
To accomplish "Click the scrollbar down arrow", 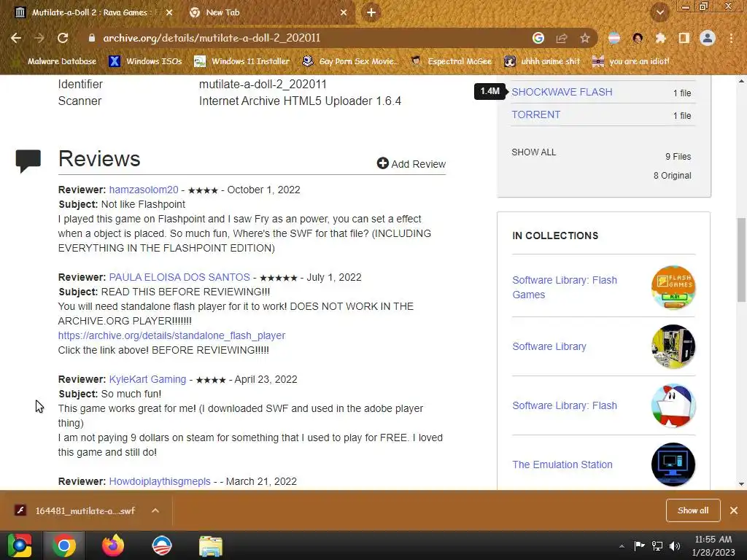I will pyautogui.click(x=741, y=484).
